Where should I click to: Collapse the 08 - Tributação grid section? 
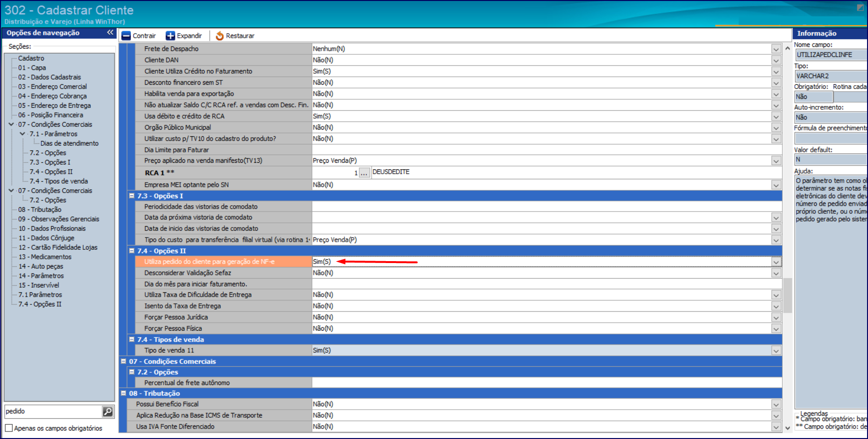click(x=123, y=393)
